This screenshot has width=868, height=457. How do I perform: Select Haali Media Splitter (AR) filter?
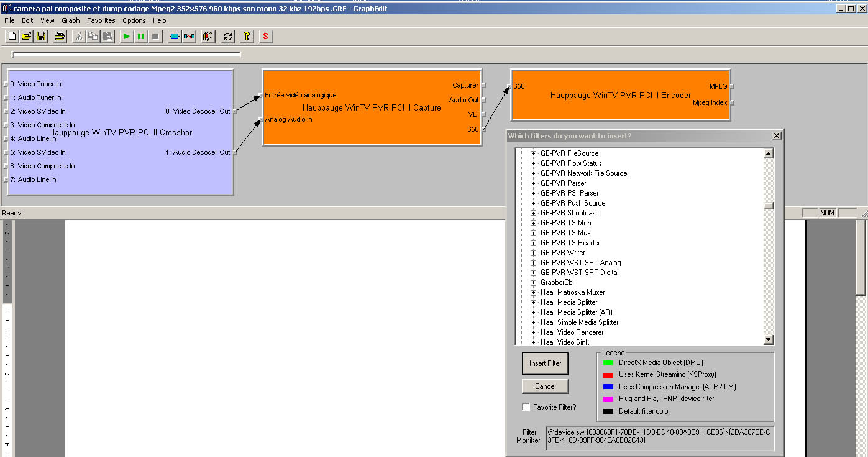(x=576, y=312)
